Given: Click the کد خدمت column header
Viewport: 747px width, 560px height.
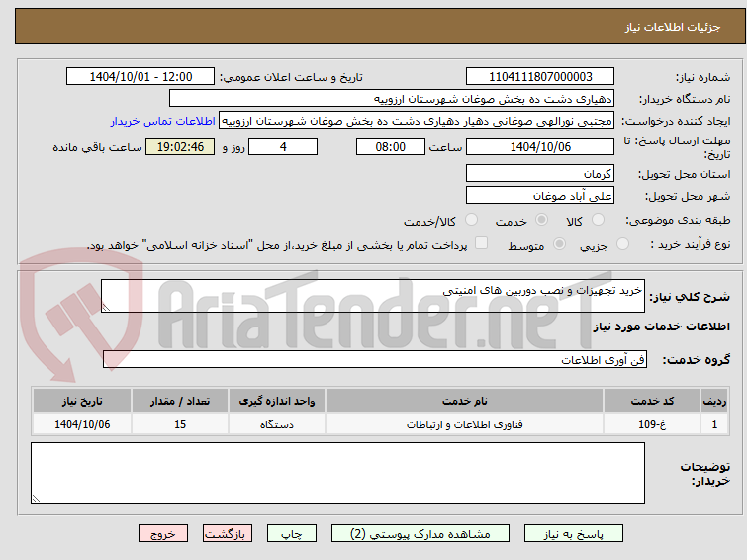Looking at the screenshot, I should (x=652, y=401).
